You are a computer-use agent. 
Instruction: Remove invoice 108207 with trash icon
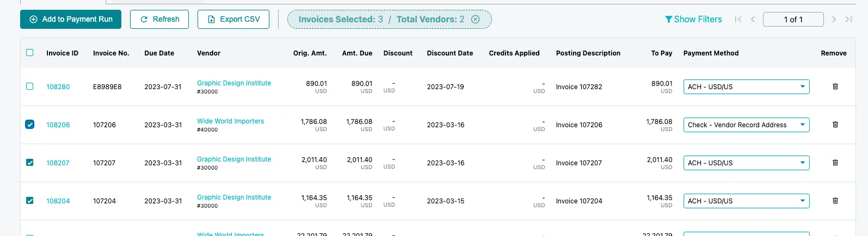tap(835, 163)
